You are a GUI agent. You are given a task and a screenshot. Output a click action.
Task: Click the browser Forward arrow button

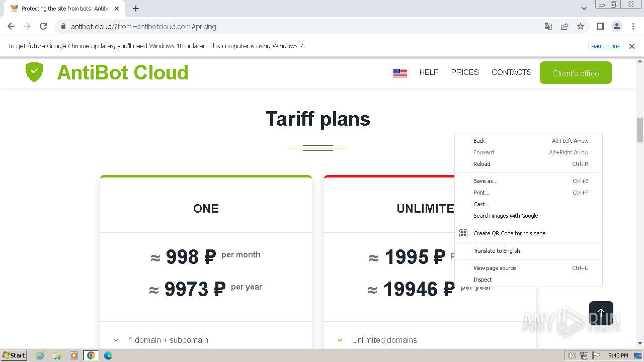pyautogui.click(x=27, y=26)
